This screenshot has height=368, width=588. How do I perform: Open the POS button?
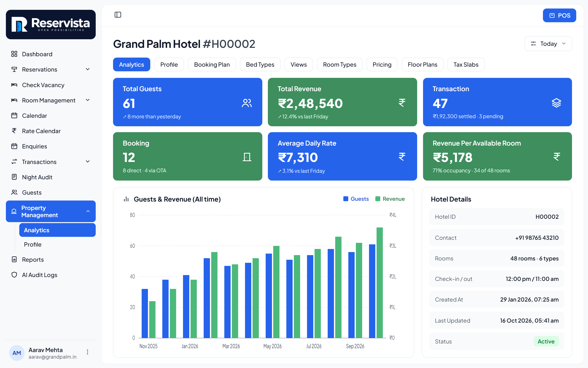pos(559,16)
